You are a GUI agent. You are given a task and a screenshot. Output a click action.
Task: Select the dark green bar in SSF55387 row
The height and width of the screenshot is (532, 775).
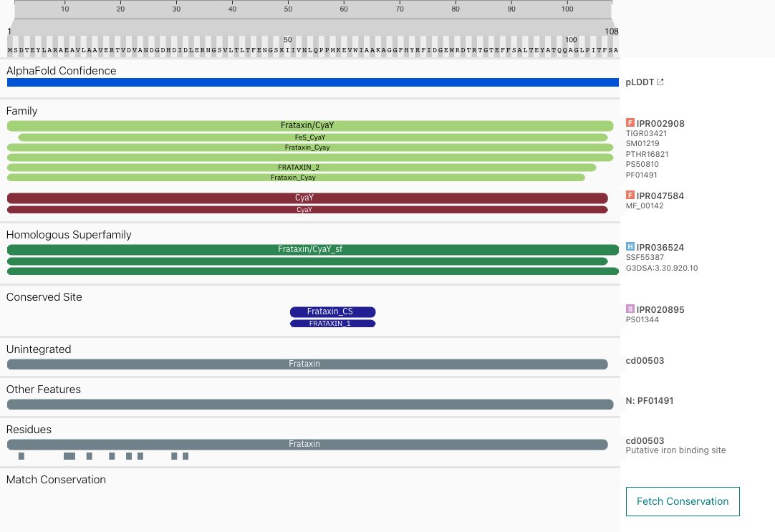(307, 261)
